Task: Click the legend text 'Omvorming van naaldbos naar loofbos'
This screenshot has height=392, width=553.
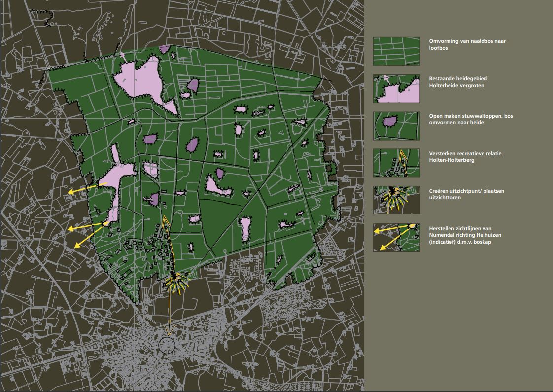Action: [x=467, y=45]
